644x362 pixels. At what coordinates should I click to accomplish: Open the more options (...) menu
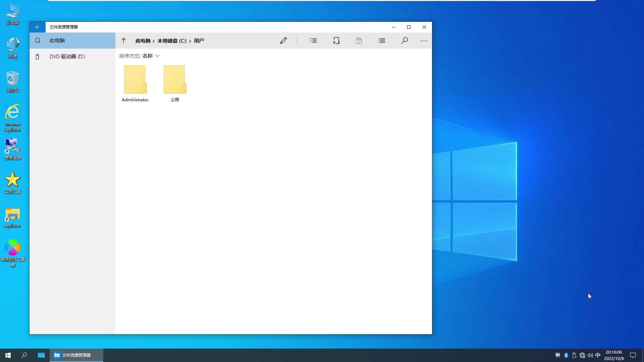pos(423,41)
